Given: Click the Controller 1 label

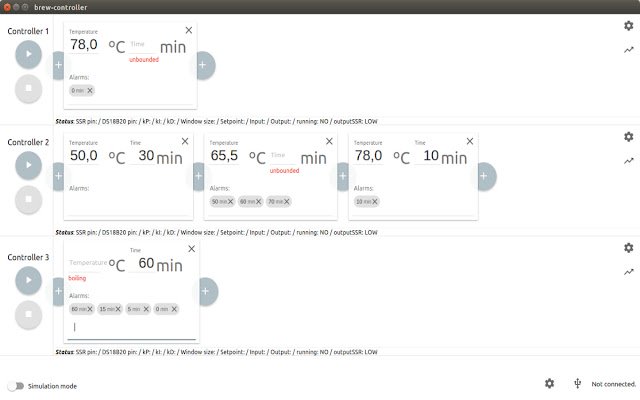Looking at the screenshot, I should tap(28, 31).
